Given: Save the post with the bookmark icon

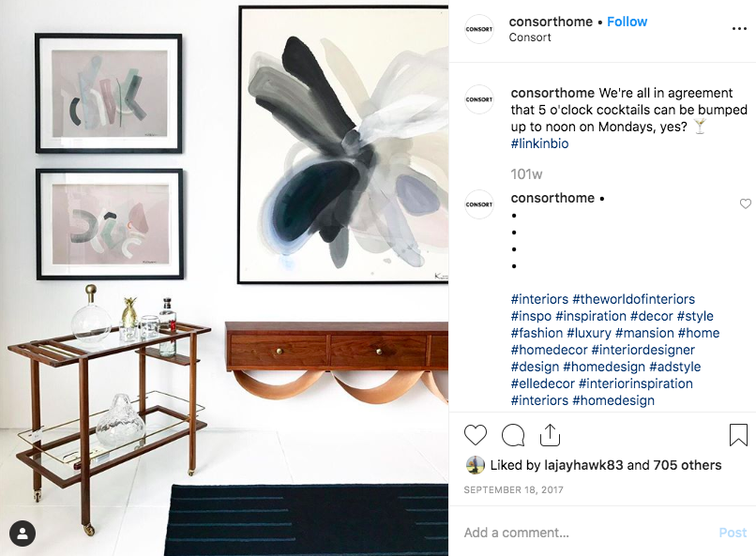Looking at the screenshot, I should (738, 435).
